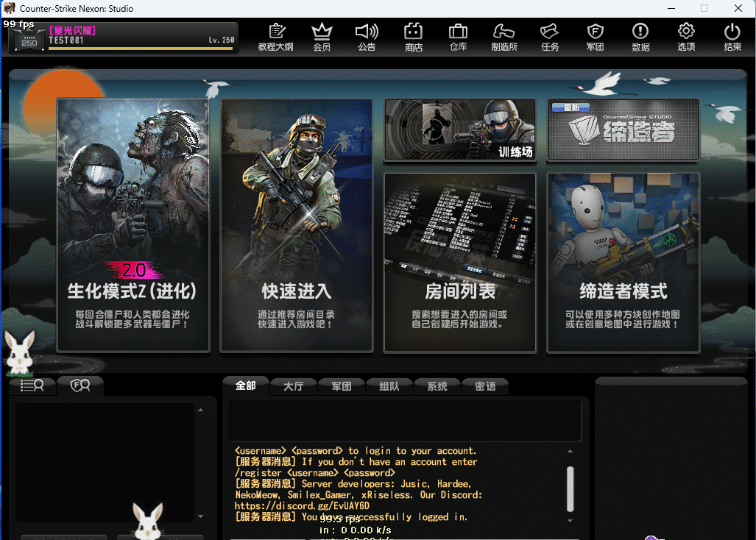Switch to the 军团 chat tab
The width and height of the screenshot is (756, 540).
pos(342,386)
